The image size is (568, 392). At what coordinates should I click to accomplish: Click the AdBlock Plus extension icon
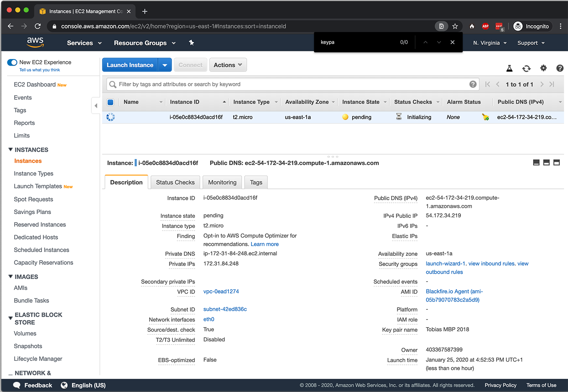pos(486,26)
